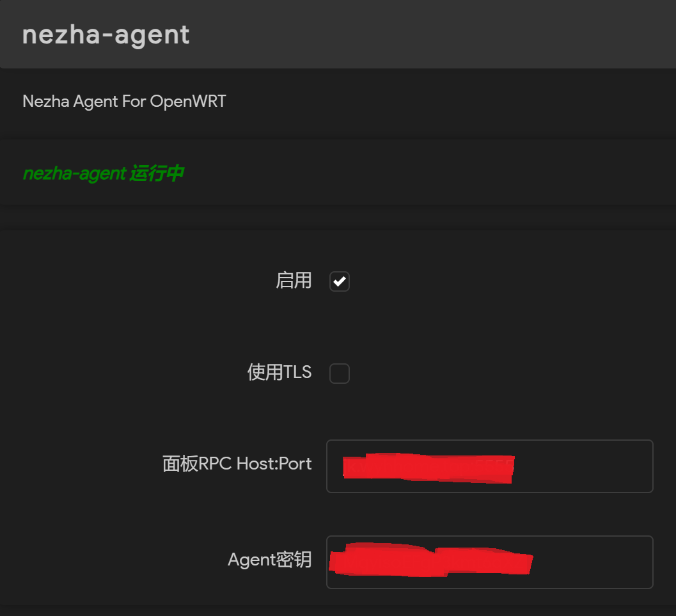This screenshot has width=676, height=616.
Task: Click the empty square box beside 使用TLS
Action: (340, 374)
